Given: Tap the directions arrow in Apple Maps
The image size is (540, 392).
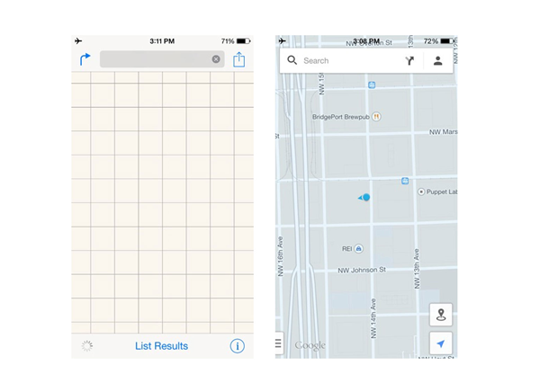Looking at the screenshot, I should (x=85, y=59).
